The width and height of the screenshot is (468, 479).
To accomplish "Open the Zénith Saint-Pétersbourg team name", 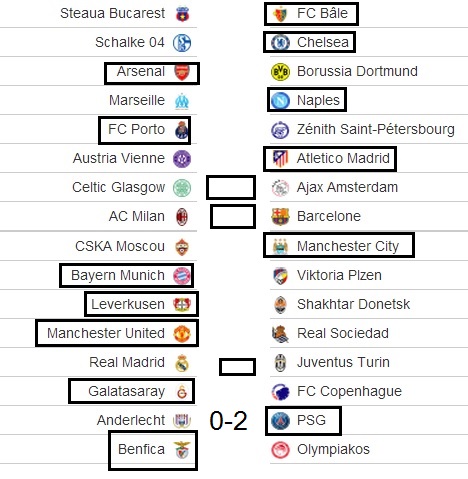I will (376, 129).
